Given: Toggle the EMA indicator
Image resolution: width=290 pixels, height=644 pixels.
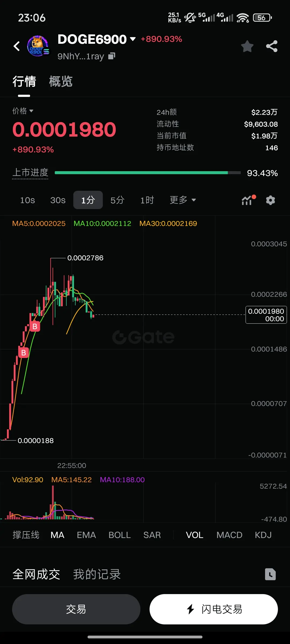Looking at the screenshot, I should click(86, 535).
